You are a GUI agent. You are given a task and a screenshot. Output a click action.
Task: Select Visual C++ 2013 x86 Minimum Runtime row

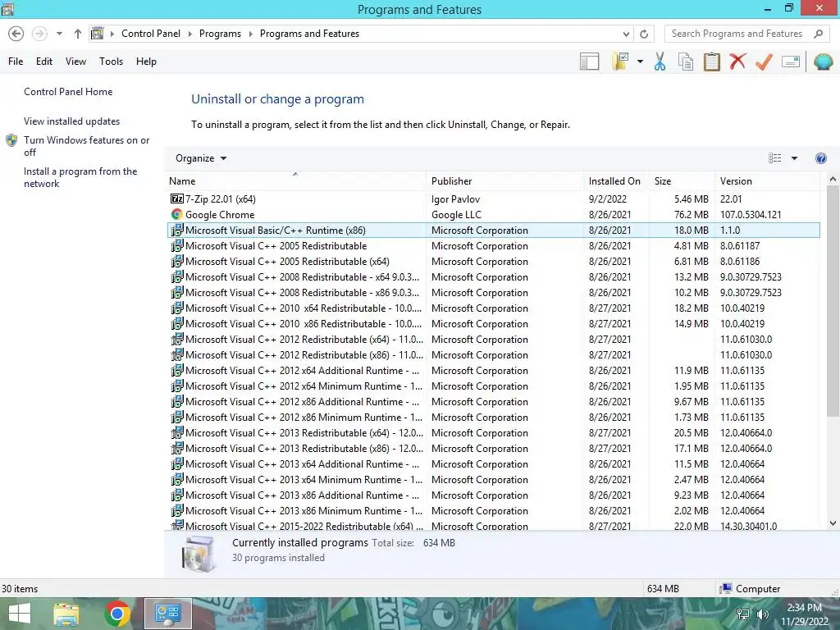pos(493,511)
